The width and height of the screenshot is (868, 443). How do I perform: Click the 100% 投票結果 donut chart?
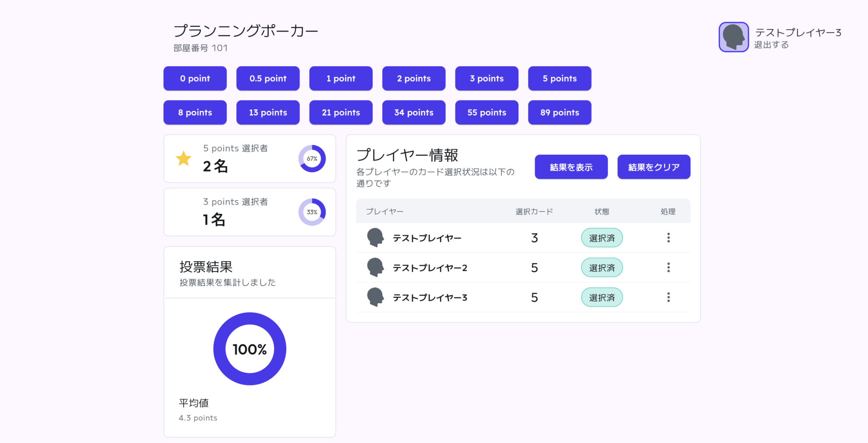pyautogui.click(x=250, y=349)
